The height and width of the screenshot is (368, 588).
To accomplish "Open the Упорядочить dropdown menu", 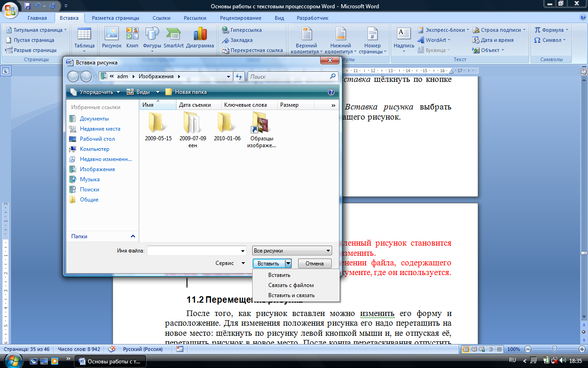I will tap(95, 92).
